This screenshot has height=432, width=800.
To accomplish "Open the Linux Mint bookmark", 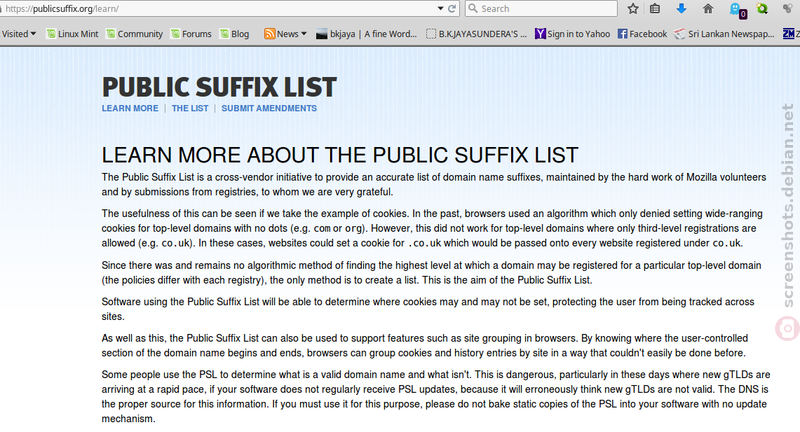I will coord(72,34).
